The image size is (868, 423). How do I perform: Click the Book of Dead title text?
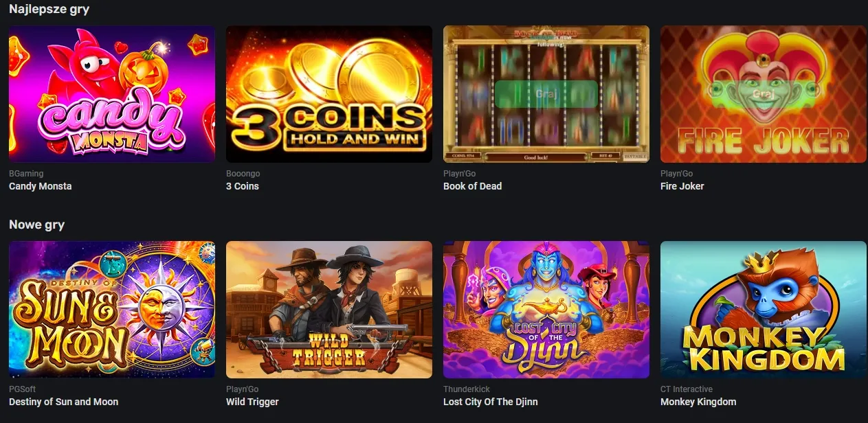473,186
